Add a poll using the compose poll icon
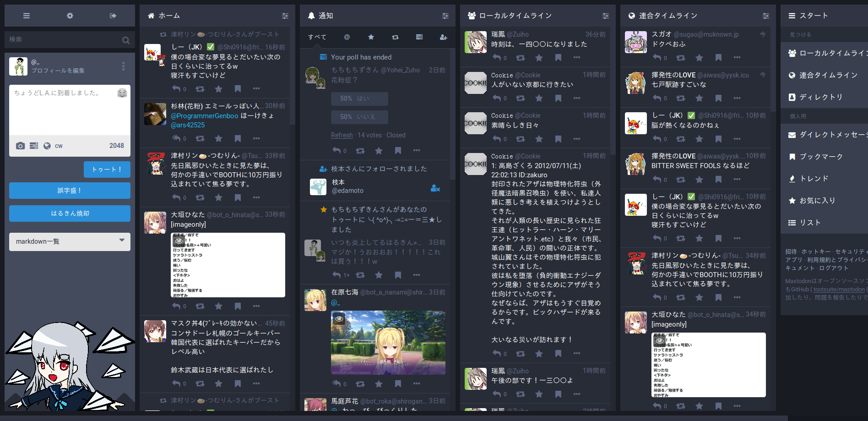Image resolution: width=868 pixels, height=421 pixels. click(x=34, y=146)
